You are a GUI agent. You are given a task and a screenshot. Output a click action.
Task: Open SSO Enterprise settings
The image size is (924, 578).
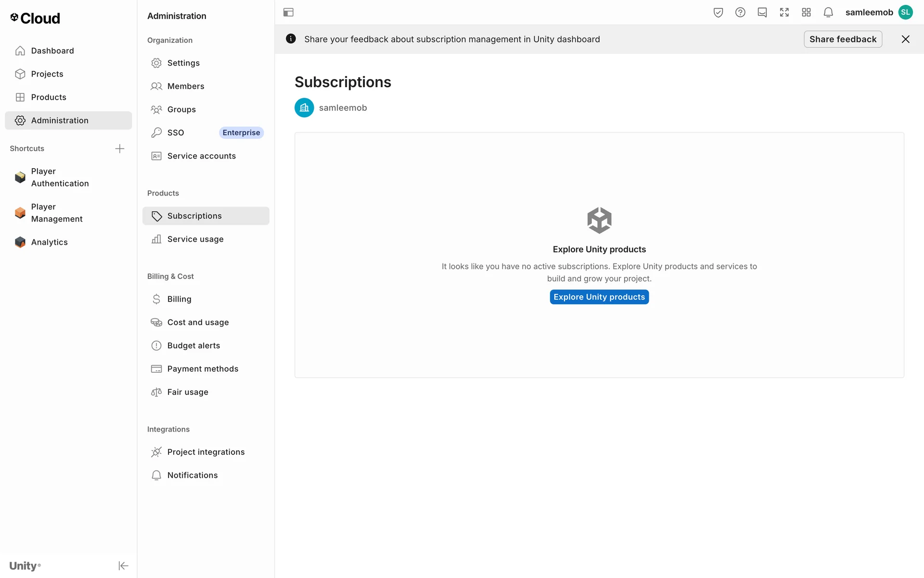click(x=176, y=132)
